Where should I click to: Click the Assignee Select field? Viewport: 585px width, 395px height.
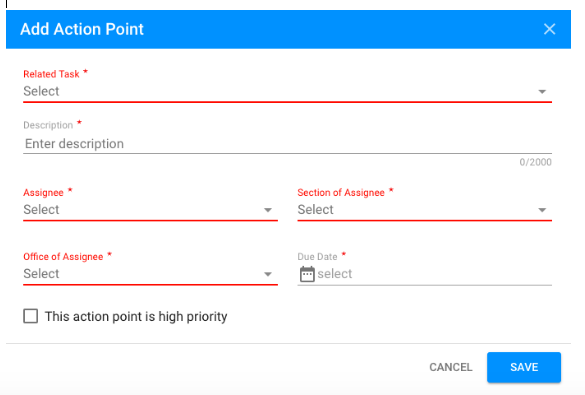click(150, 210)
